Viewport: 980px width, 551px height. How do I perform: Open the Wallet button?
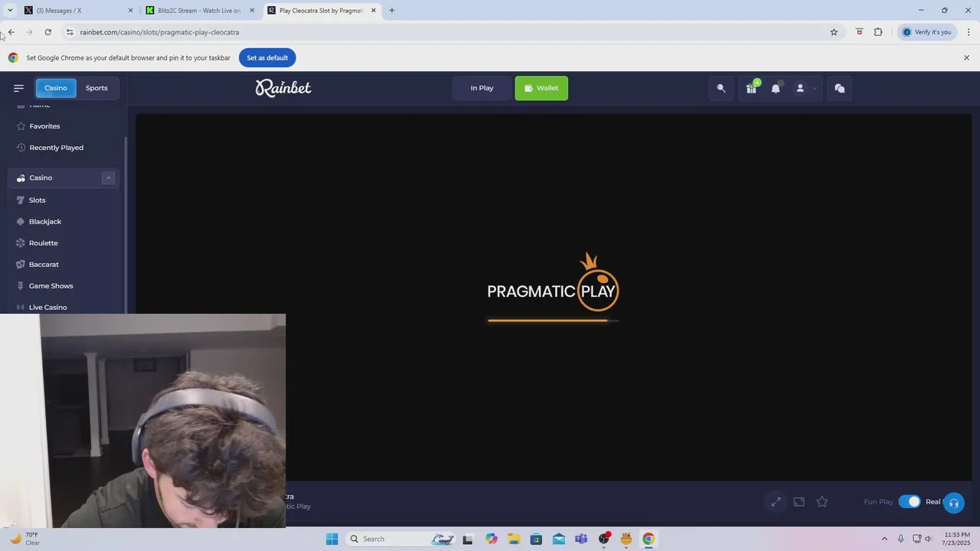(x=541, y=88)
